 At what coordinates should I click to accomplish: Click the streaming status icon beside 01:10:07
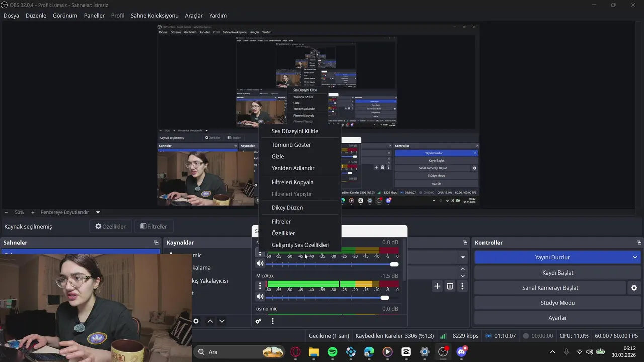[488, 336]
